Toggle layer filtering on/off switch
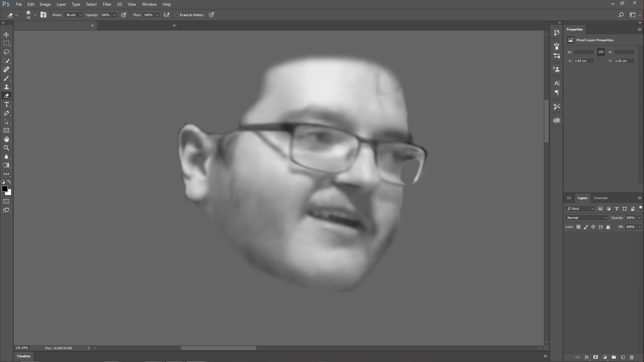This screenshot has height=362, width=644. click(640, 208)
